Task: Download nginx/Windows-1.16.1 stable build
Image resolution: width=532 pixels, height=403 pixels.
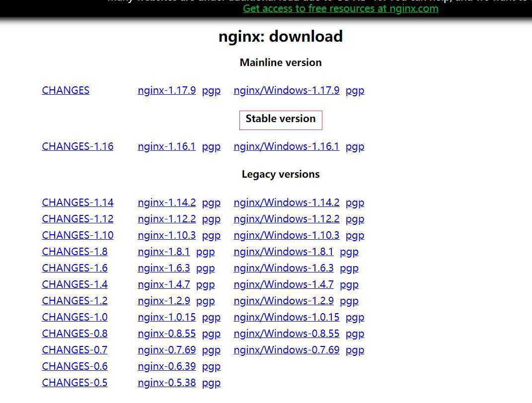Action: tap(286, 146)
